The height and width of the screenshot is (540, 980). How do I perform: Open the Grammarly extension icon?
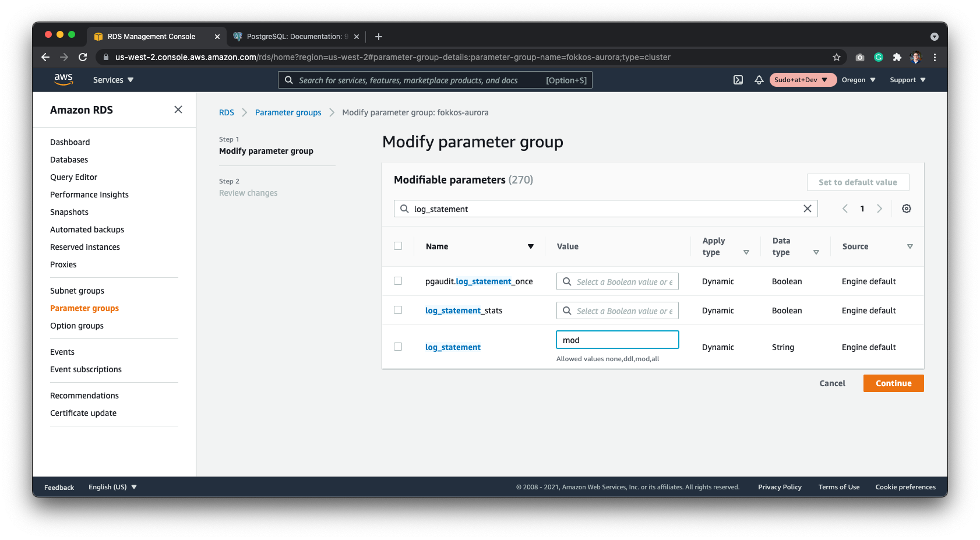coord(879,57)
